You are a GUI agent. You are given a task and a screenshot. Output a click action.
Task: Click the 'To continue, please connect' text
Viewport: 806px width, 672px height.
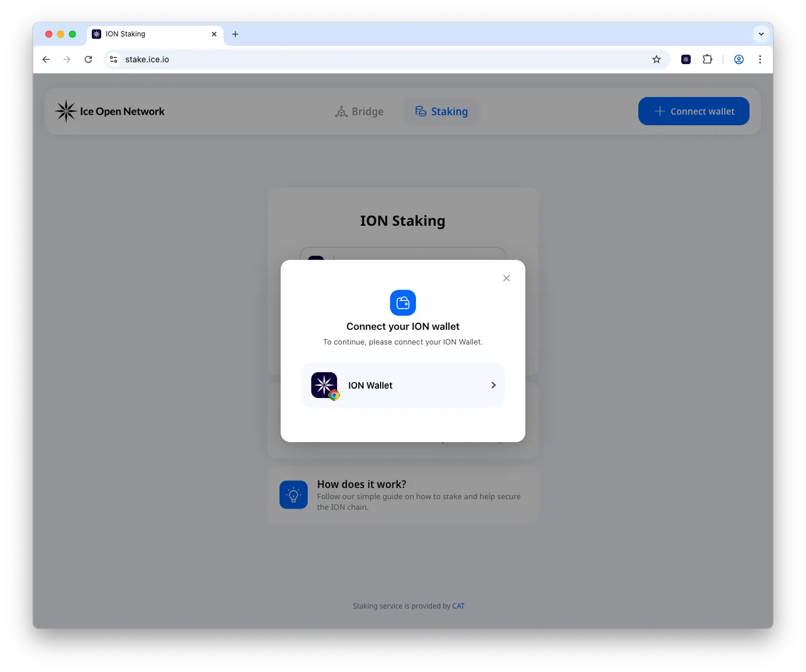(403, 342)
